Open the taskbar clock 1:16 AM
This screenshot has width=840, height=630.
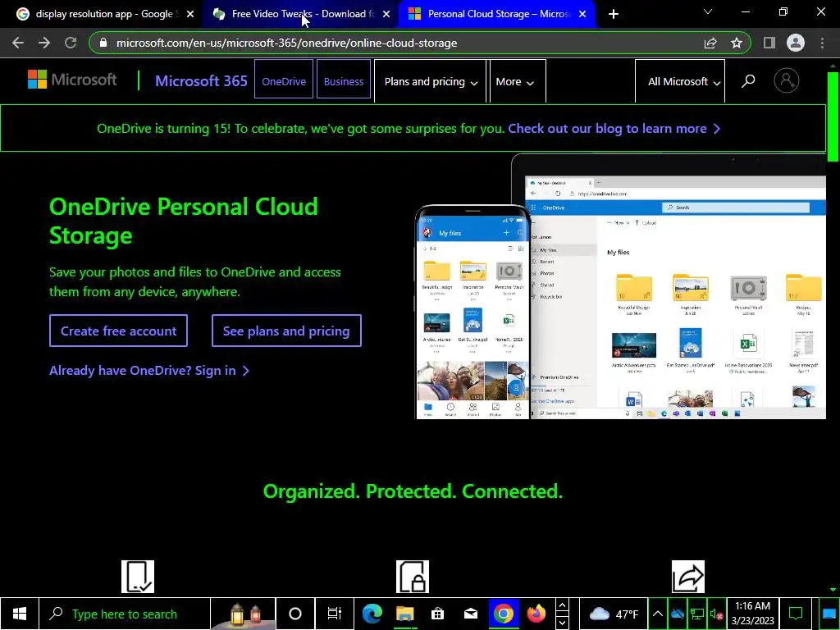pos(753,614)
